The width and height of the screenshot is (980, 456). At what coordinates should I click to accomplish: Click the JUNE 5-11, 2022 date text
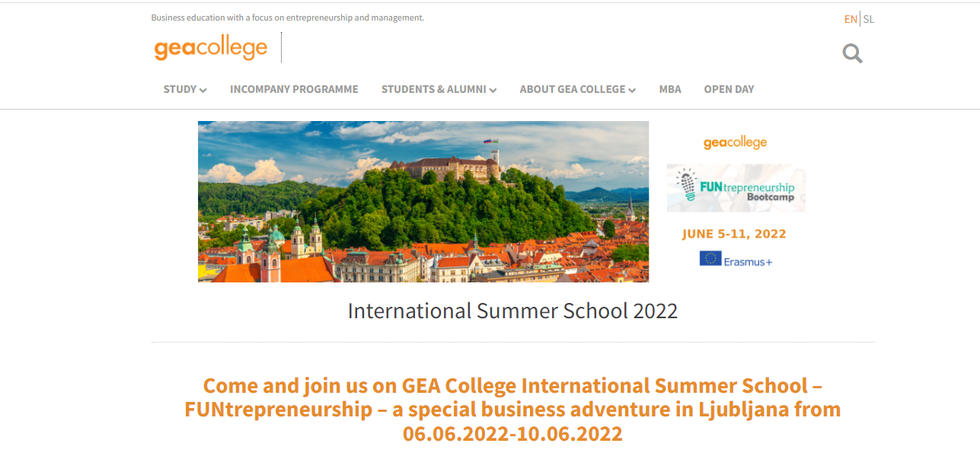coord(734,234)
